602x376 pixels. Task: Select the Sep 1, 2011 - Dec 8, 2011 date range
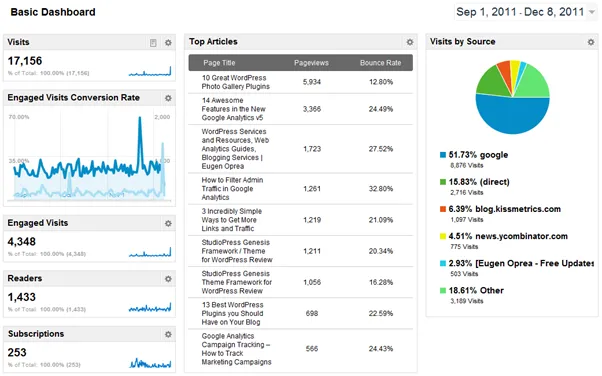[x=520, y=12]
